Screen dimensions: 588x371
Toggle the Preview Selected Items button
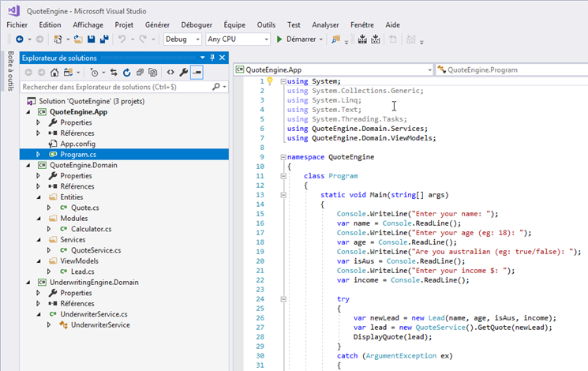coord(197,72)
